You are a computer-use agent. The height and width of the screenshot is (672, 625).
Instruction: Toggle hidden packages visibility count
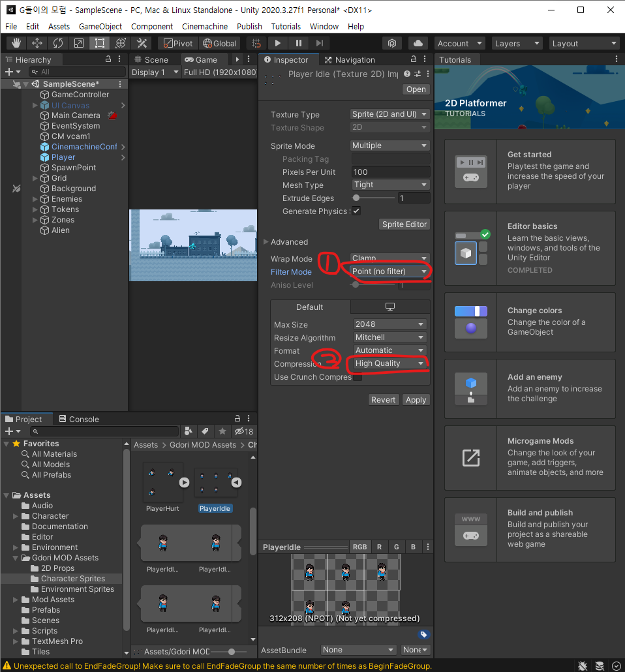(x=244, y=431)
